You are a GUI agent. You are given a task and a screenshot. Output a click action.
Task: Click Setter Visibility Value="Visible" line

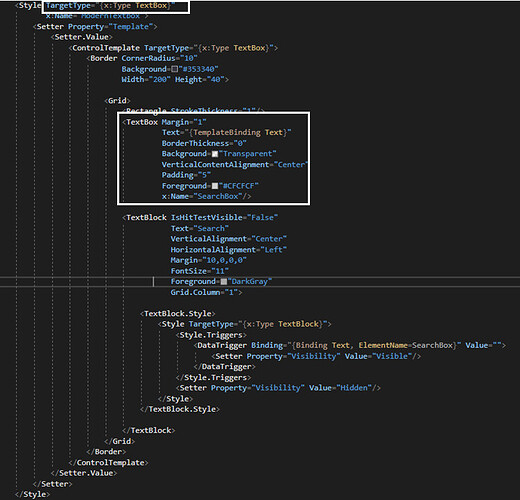click(316, 356)
